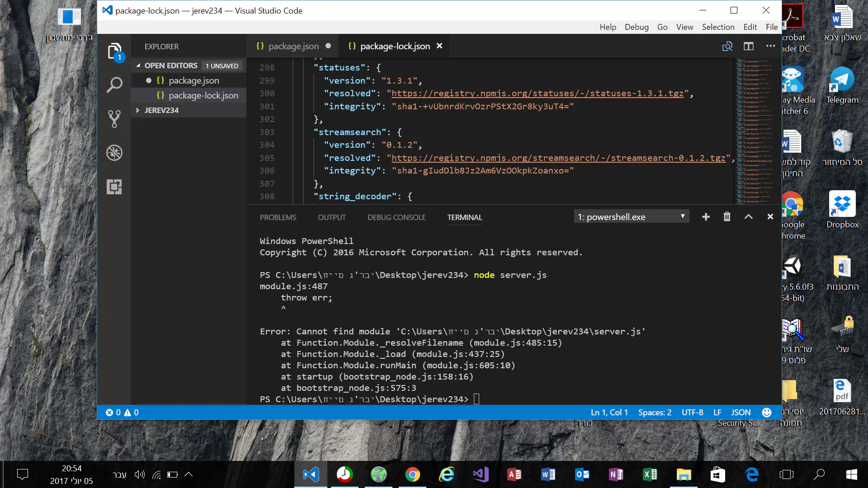Open the Search view in activity bar
Screen dimensions: 868x488
[114, 84]
